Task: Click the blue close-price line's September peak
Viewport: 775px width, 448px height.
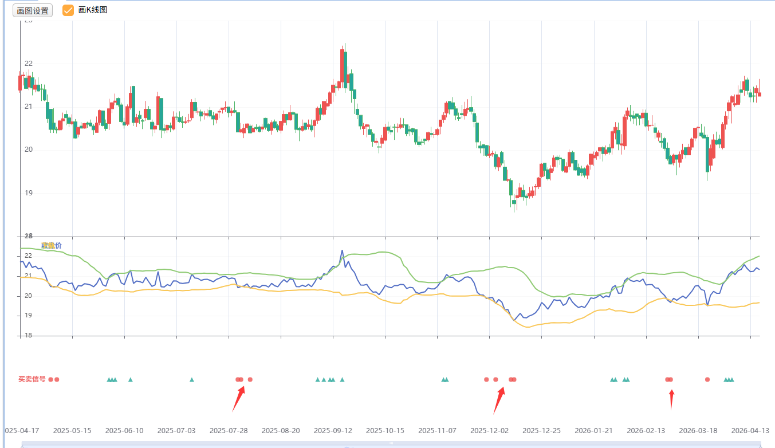Action: point(342,252)
